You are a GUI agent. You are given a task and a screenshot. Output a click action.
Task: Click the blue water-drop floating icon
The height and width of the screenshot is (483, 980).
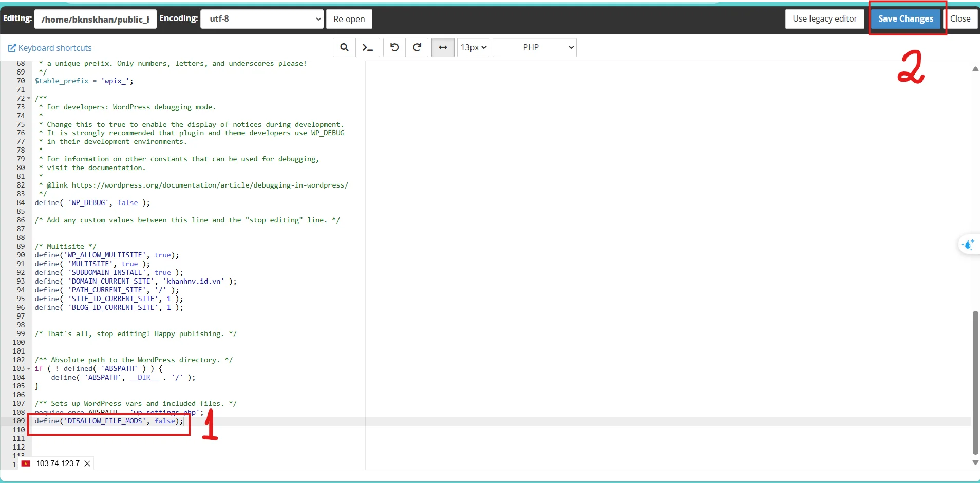click(x=968, y=245)
